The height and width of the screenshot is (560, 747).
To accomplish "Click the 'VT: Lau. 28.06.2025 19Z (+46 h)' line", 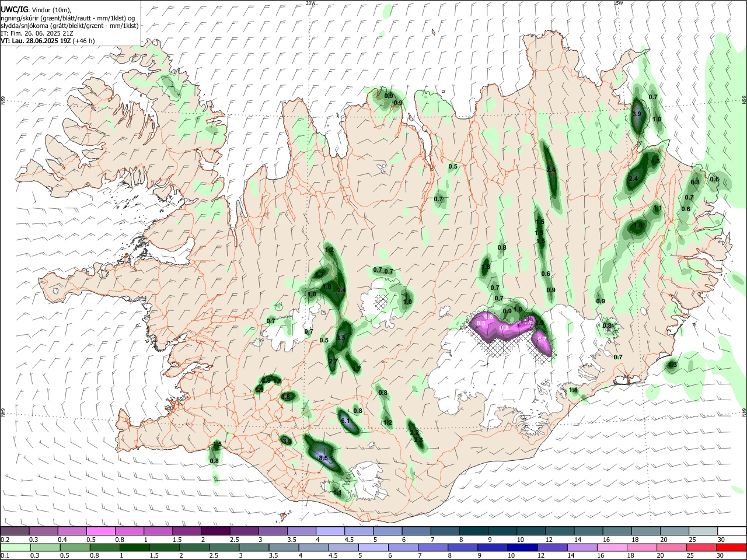I will click(x=48, y=41).
